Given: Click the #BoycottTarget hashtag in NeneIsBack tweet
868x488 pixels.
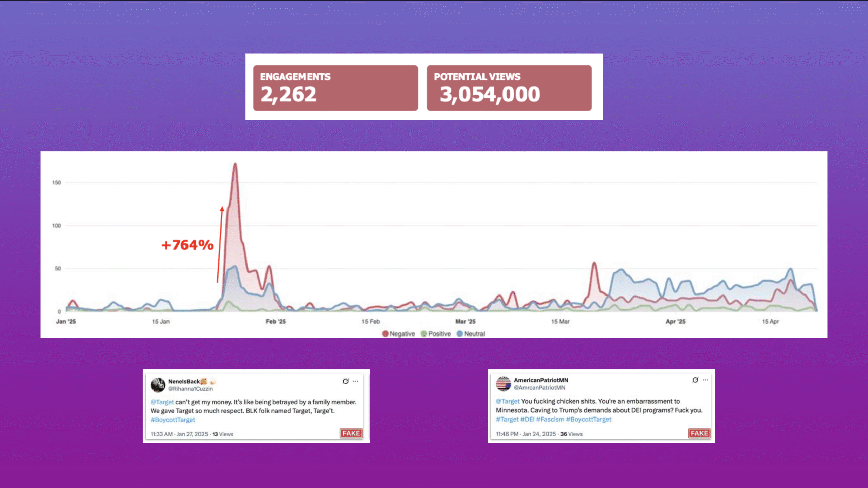Looking at the screenshot, I should (173, 420).
